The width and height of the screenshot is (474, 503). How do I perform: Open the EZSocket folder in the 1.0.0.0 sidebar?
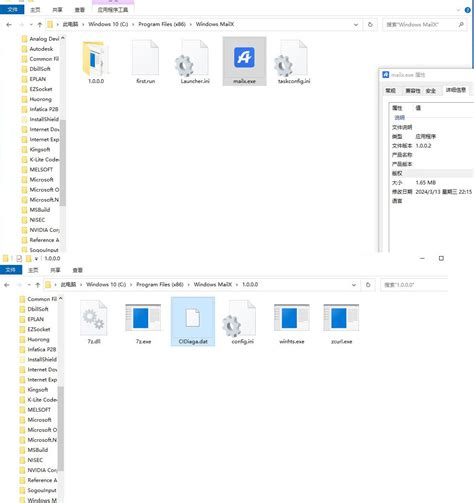pos(35,329)
